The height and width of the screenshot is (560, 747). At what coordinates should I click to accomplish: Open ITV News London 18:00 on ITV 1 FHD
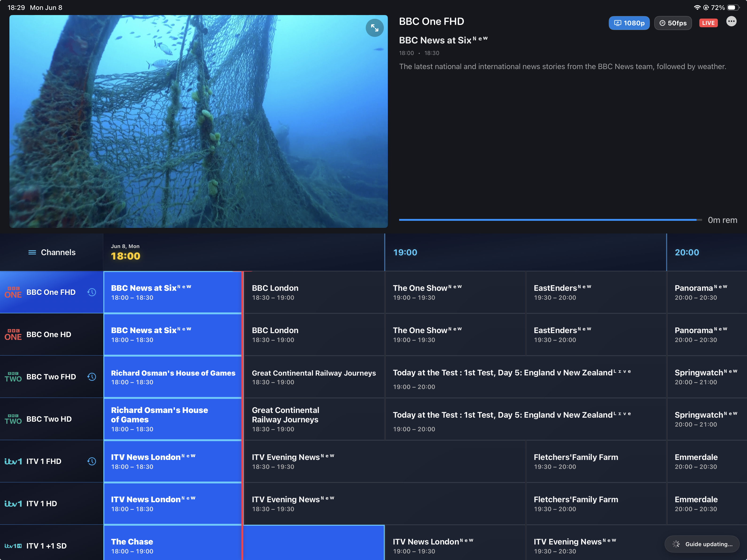[x=173, y=461]
